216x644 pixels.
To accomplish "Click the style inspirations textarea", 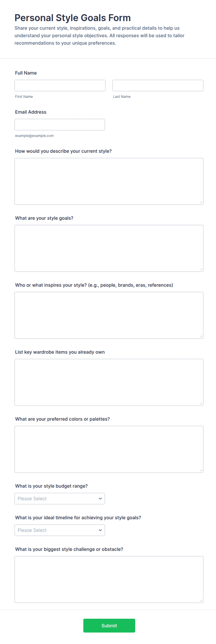I will click(109, 315).
